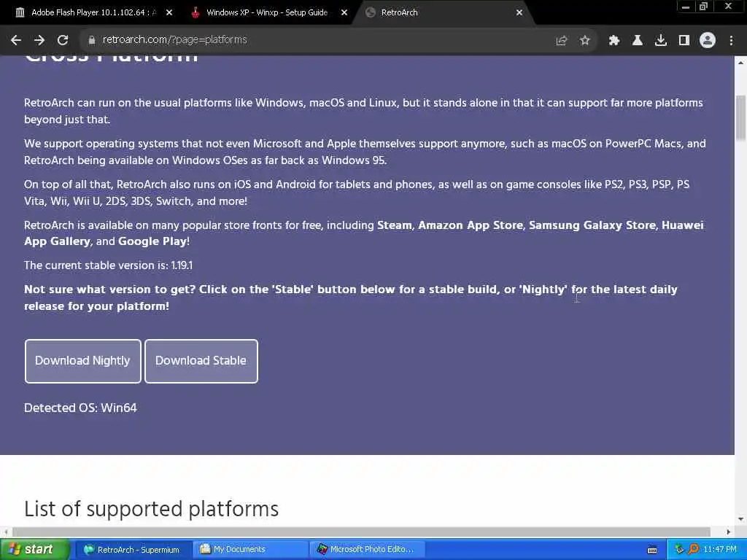Click the scroll right arrow

tap(729, 532)
